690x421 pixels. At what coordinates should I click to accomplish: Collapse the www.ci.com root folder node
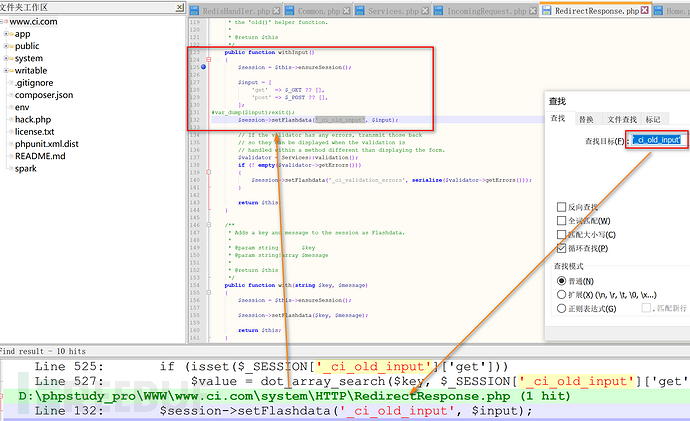coord(2,22)
